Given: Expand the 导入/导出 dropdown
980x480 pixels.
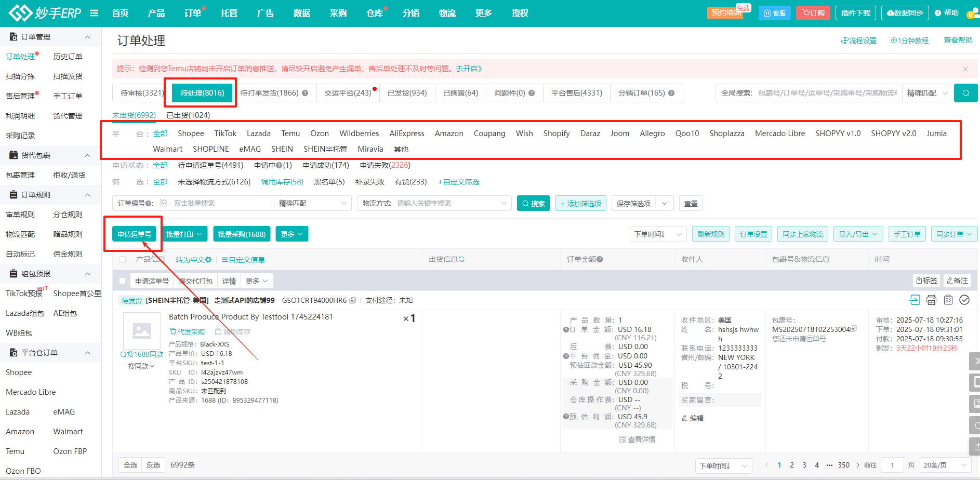Looking at the screenshot, I should coord(858,234).
